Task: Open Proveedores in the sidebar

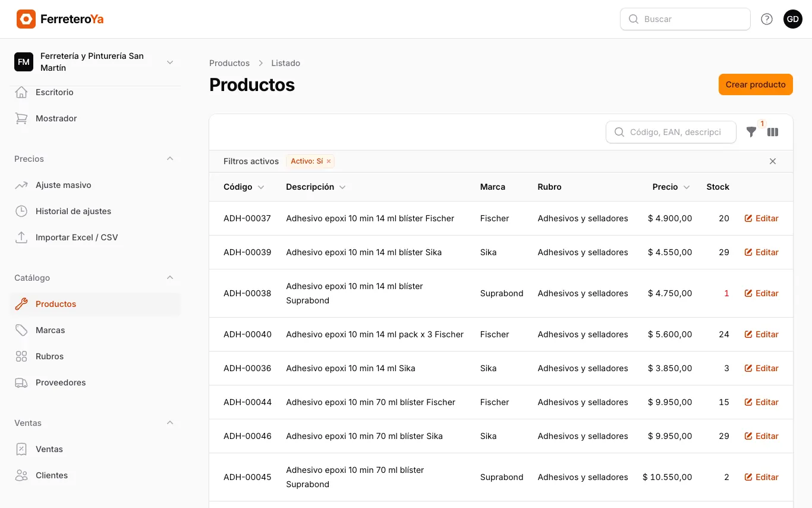Action: pyautogui.click(x=95, y=382)
